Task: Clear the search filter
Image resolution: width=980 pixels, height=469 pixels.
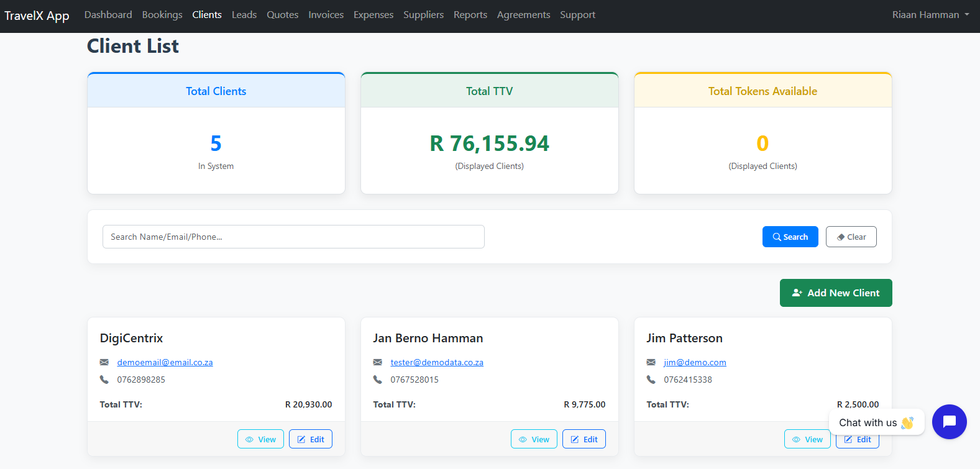Action: click(851, 237)
